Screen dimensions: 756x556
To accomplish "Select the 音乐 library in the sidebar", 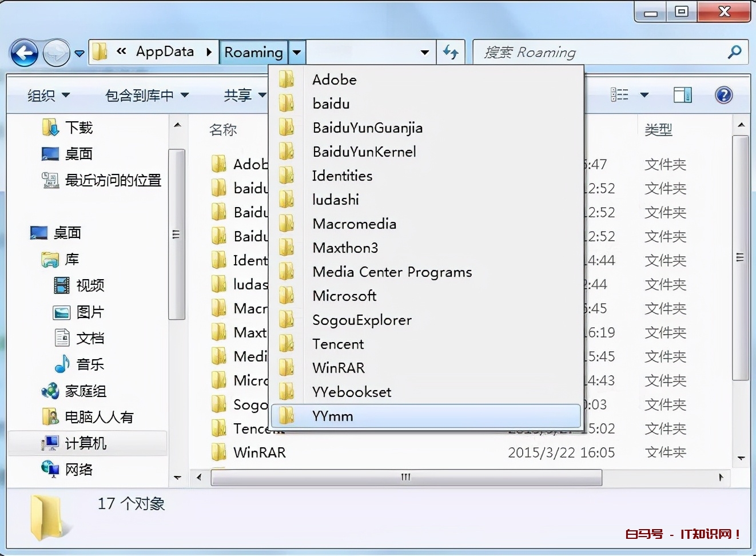I will [90, 364].
